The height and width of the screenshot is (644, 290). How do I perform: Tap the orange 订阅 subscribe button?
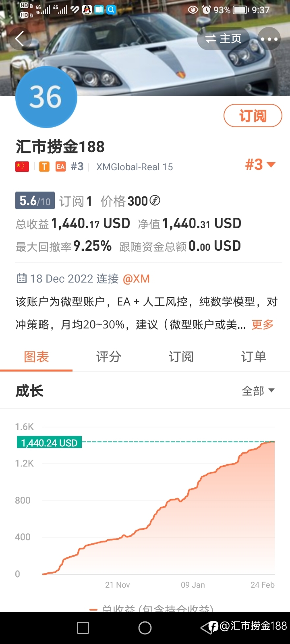253,116
